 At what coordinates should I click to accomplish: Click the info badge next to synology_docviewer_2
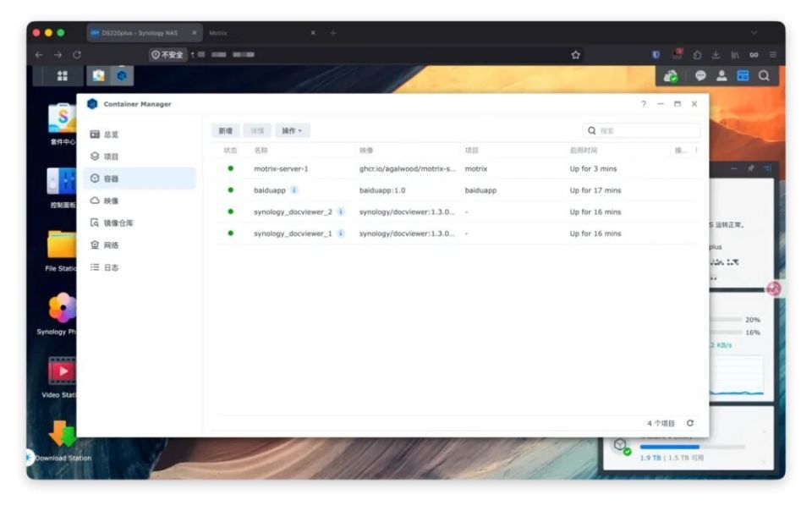pyautogui.click(x=341, y=212)
